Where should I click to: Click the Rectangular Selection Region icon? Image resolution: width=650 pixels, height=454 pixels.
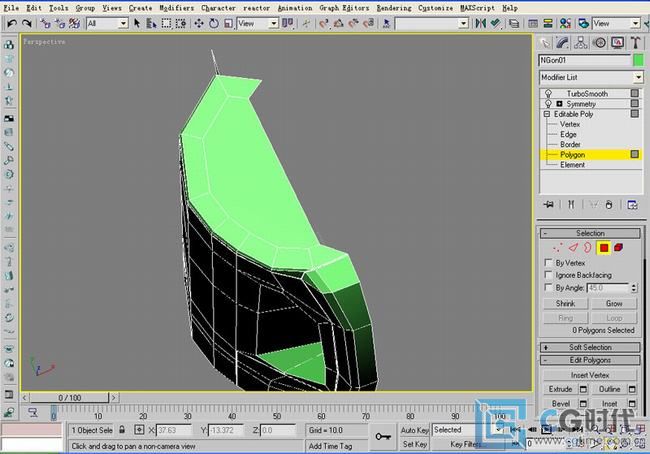166,24
